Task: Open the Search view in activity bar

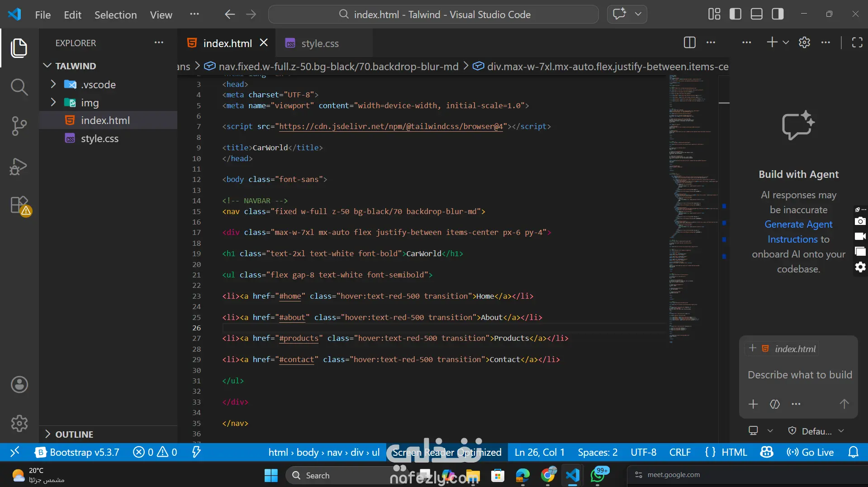Action: click(19, 87)
